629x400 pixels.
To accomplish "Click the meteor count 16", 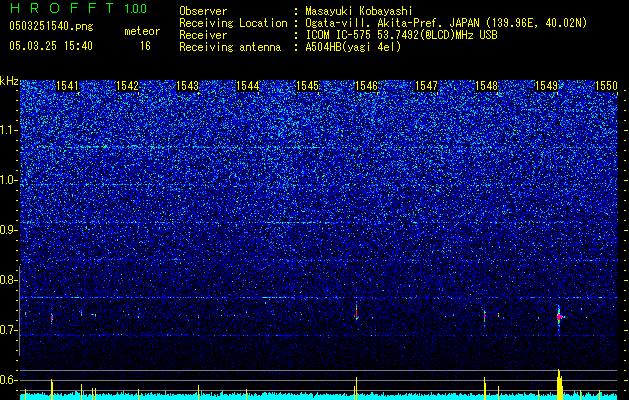I will point(145,46).
